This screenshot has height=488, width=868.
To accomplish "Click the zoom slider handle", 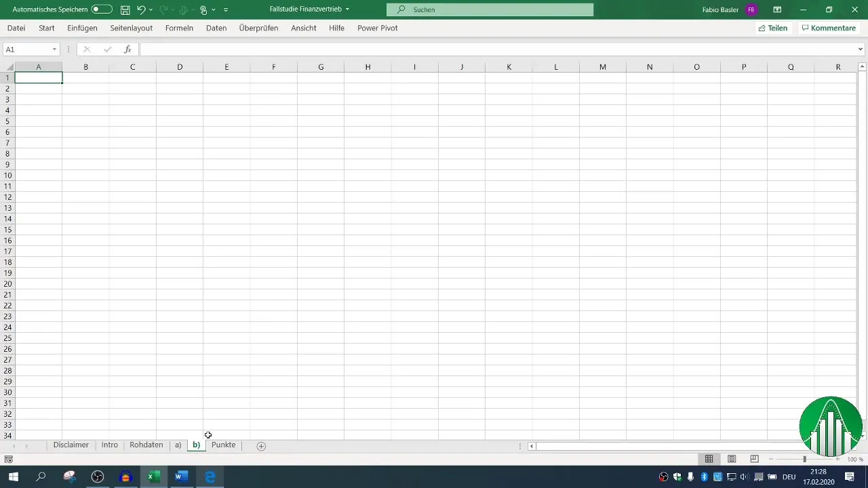I will pyautogui.click(x=805, y=460).
